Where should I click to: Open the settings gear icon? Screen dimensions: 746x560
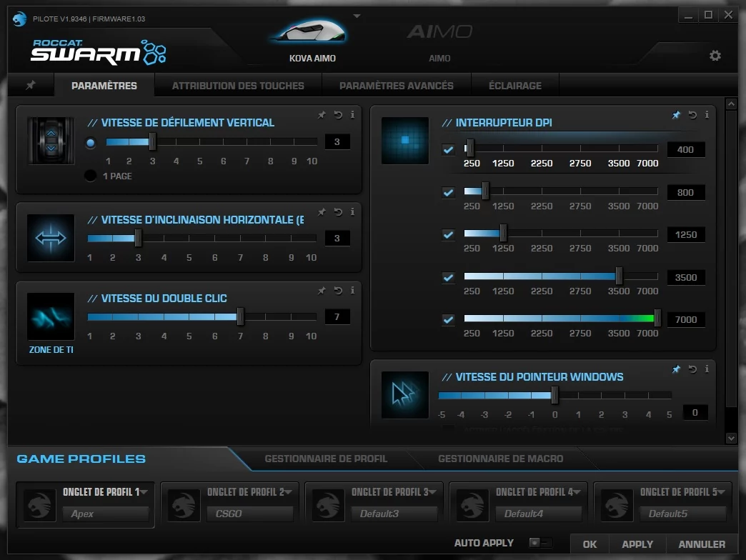click(x=715, y=56)
